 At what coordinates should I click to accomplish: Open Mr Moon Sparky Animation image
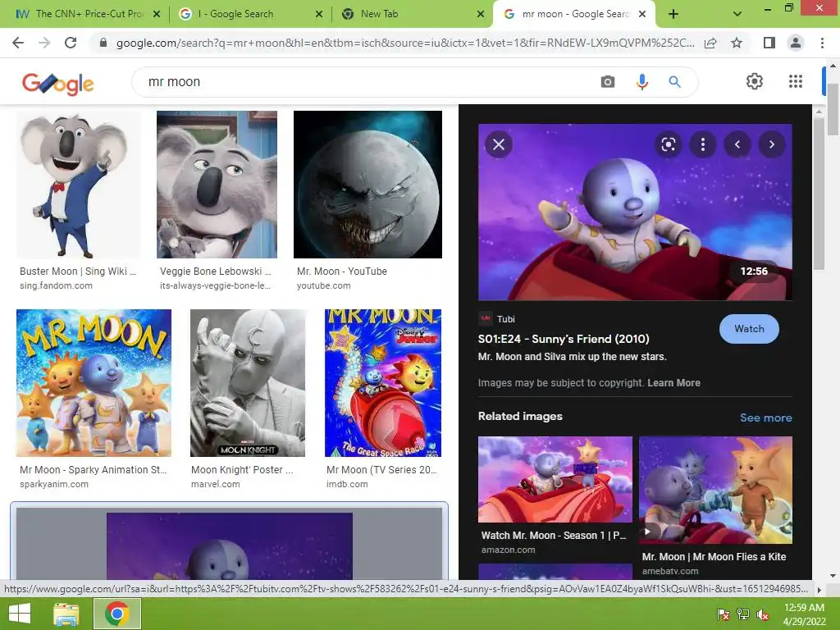pyautogui.click(x=94, y=383)
